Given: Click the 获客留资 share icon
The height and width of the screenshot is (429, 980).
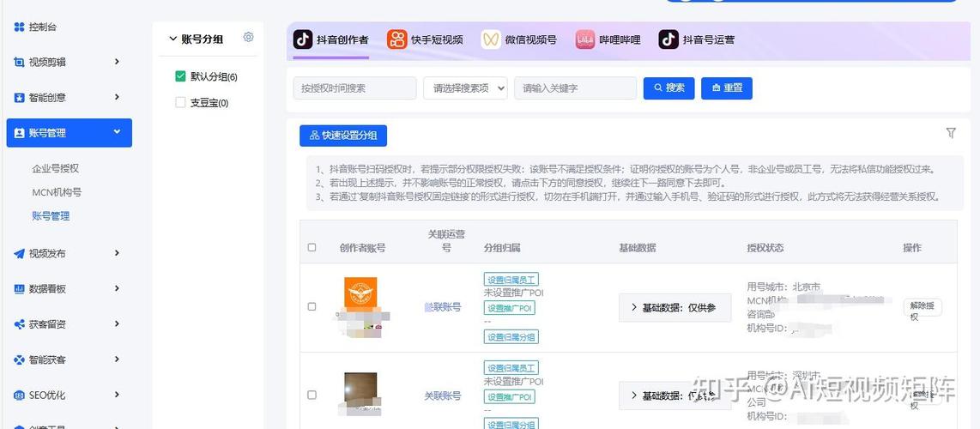Looking at the screenshot, I should [x=20, y=324].
